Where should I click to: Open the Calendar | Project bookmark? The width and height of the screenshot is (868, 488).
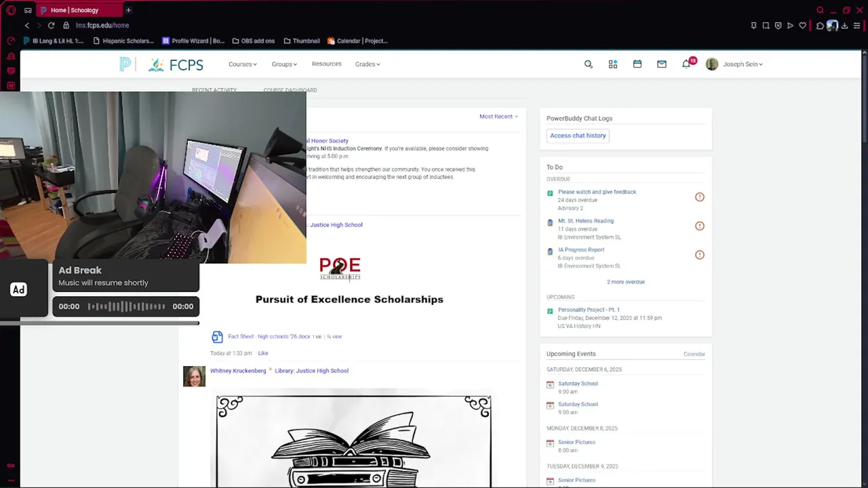point(358,41)
